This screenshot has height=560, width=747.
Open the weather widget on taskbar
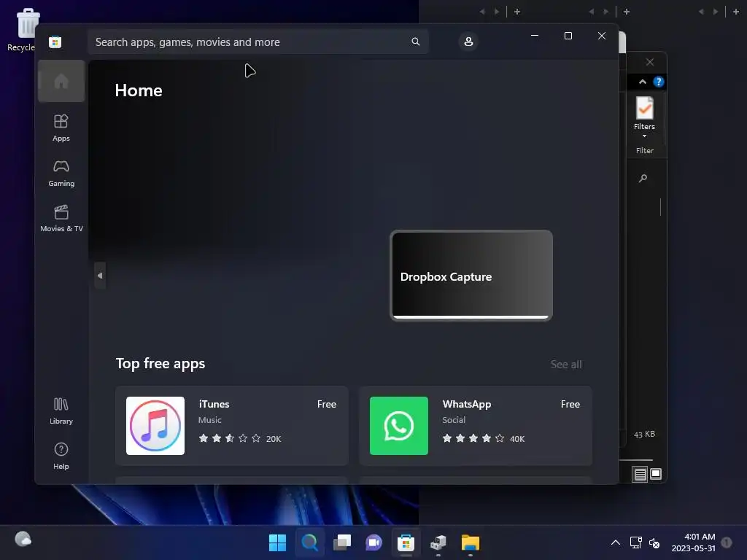pos(23,540)
